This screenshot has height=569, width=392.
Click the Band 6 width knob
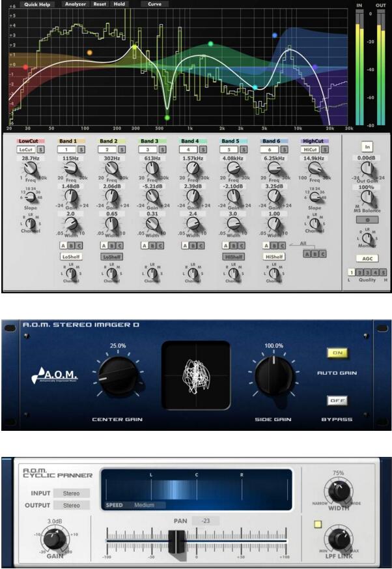tap(274, 224)
